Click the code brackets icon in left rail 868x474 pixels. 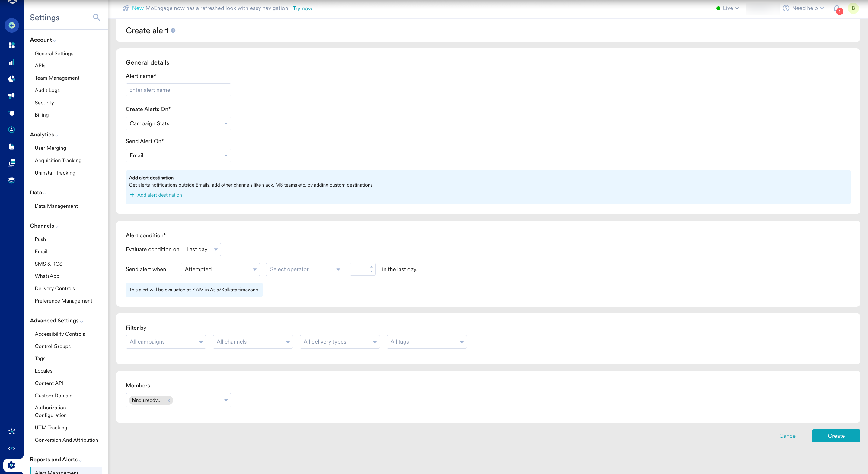coord(12,448)
